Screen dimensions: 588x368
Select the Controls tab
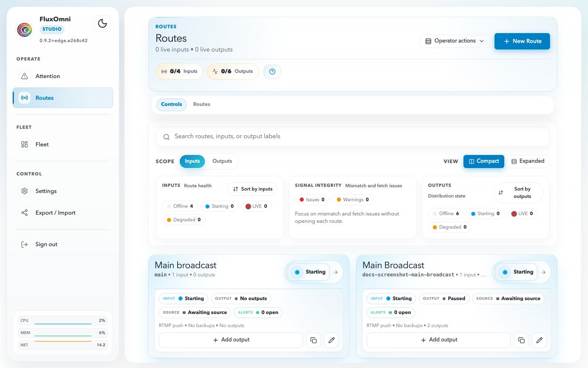(171, 104)
